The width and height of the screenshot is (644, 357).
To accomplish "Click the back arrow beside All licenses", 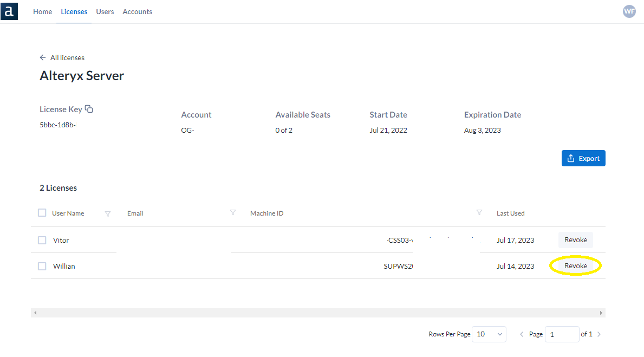I will [x=42, y=57].
